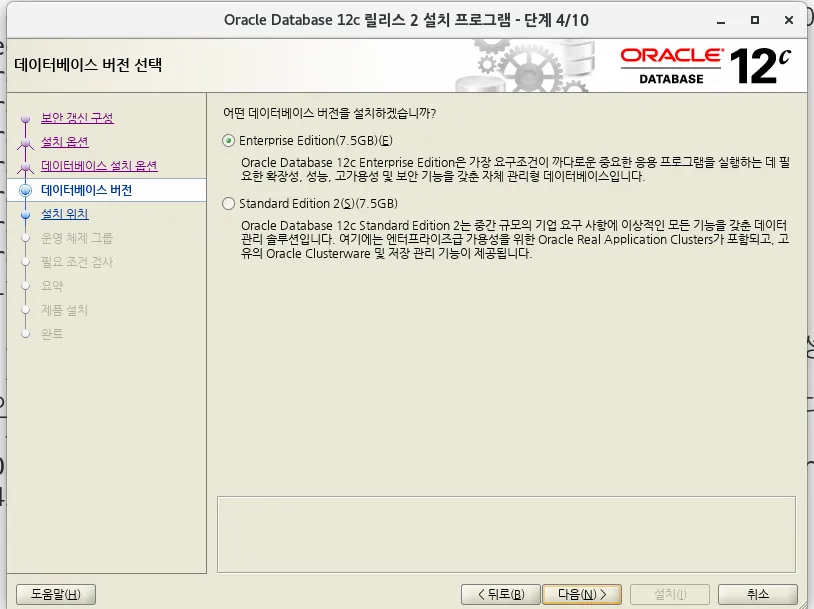Click the Enterprise Edition description paragraph
The image size is (814, 609).
click(x=515, y=169)
